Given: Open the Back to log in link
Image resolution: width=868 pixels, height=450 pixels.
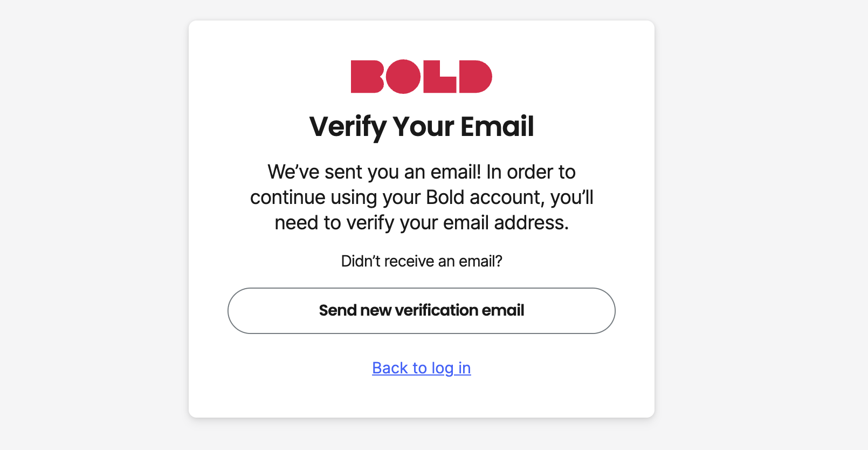Looking at the screenshot, I should [421, 368].
